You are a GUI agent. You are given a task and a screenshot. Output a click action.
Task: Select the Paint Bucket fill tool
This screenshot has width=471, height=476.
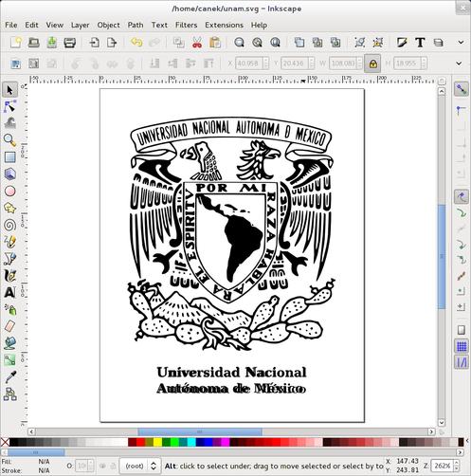9,343
